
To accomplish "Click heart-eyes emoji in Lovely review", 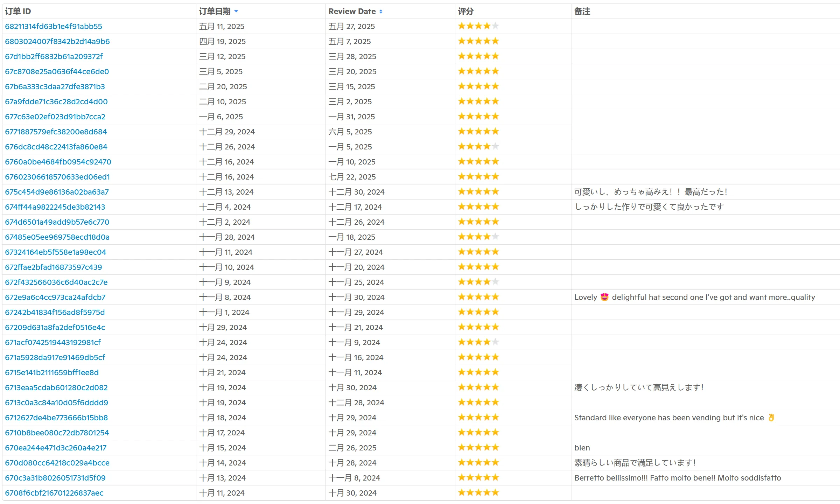I will click(x=604, y=297).
